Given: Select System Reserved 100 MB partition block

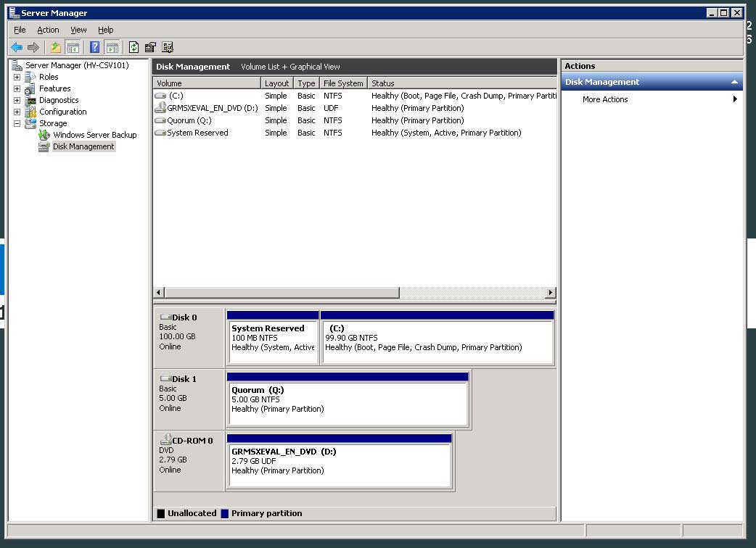Looking at the screenshot, I should [x=273, y=338].
